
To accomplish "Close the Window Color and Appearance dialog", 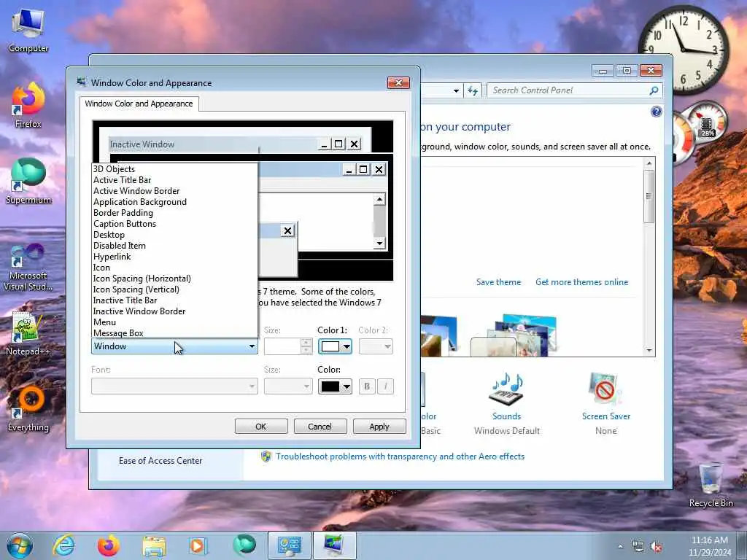I will pyautogui.click(x=398, y=83).
